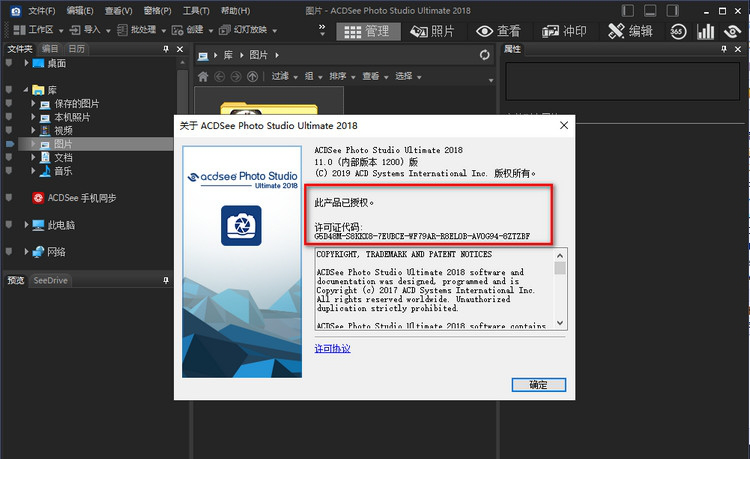Expand the 桌面 tree node
This screenshot has width=750, height=477.
click(26, 63)
